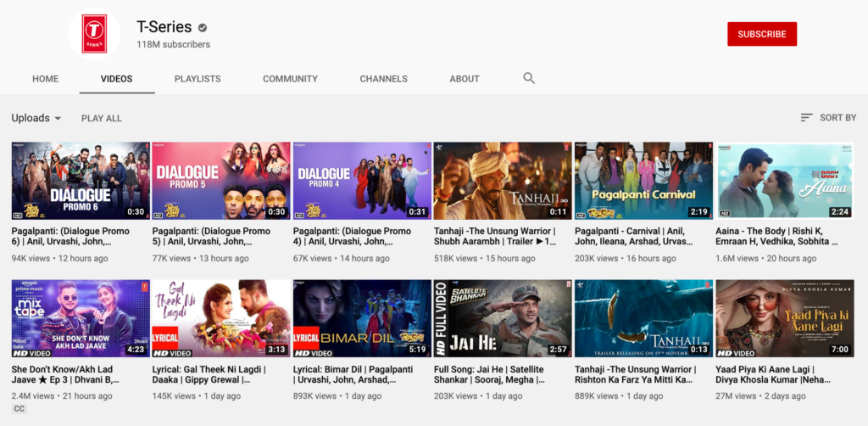Click the 518K views 15 hours ago text
Viewport: 868px width, 426px height.
(484, 258)
